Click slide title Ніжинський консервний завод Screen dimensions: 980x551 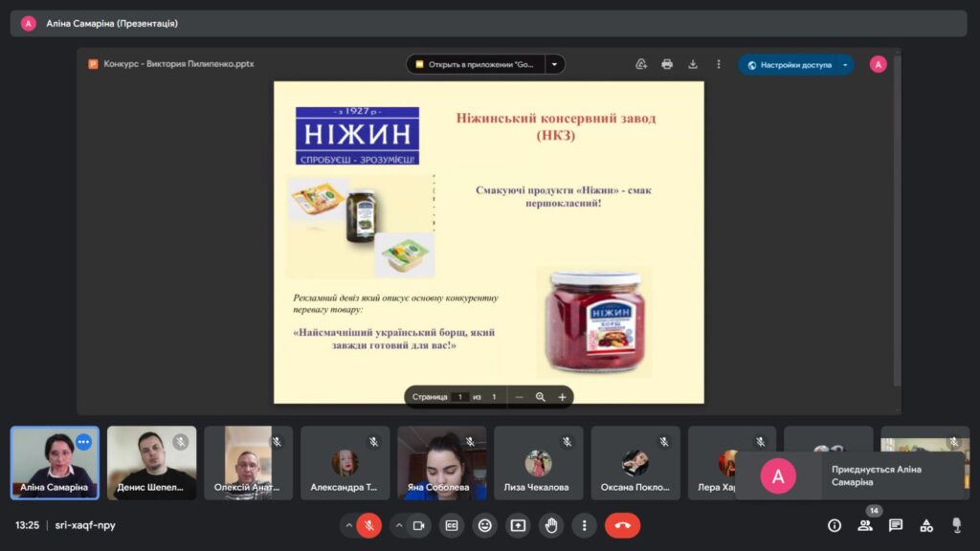[x=556, y=126]
